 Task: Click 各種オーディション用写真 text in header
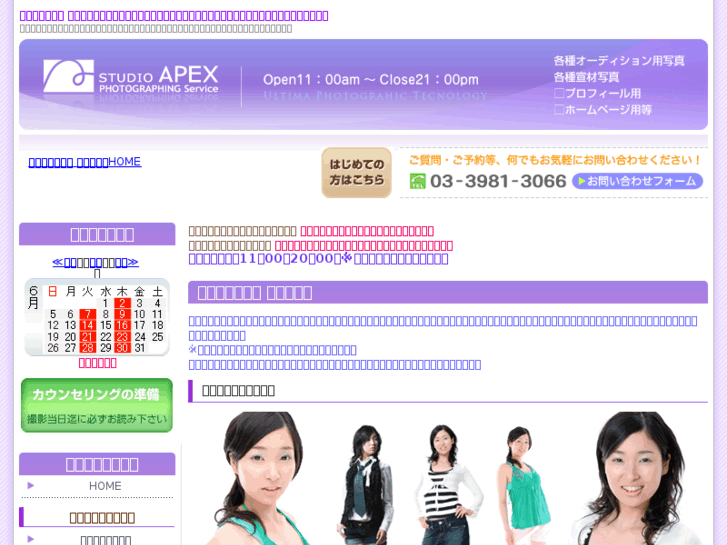pyautogui.click(x=619, y=61)
